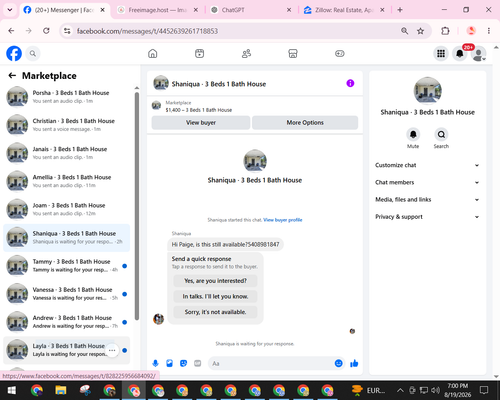Click the message input field

[x=277, y=363]
